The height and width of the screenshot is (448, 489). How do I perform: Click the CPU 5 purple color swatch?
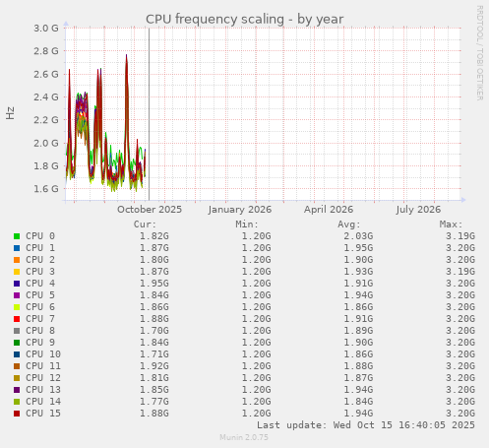[17, 295]
